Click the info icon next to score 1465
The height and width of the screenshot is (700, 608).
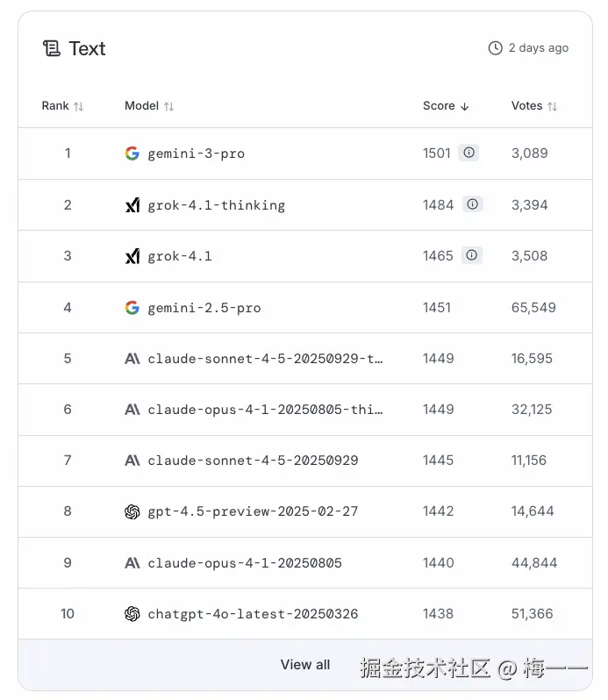tap(473, 255)
